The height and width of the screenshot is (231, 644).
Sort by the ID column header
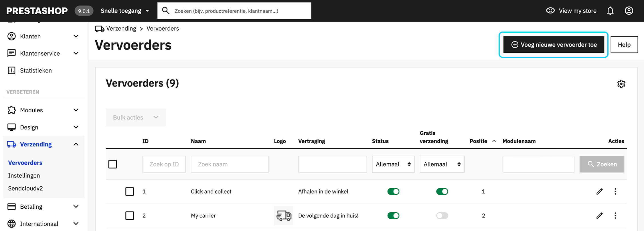(x=145, y=141)
